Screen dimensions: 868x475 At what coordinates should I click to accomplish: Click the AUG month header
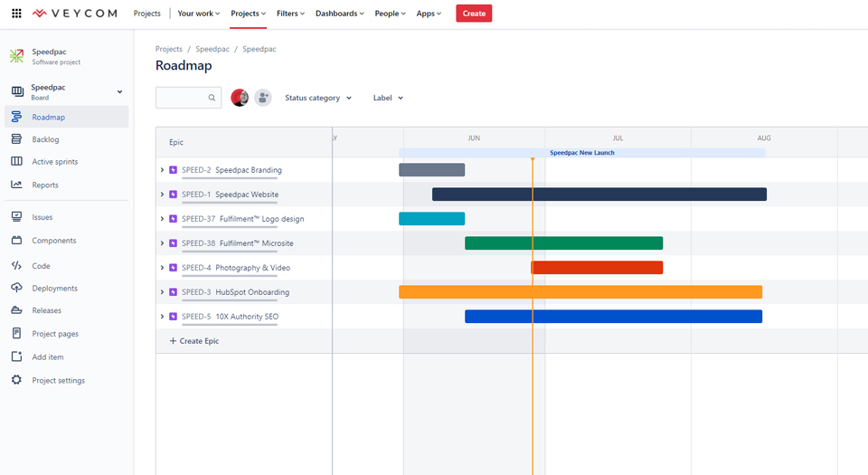[x=764, y=138]
